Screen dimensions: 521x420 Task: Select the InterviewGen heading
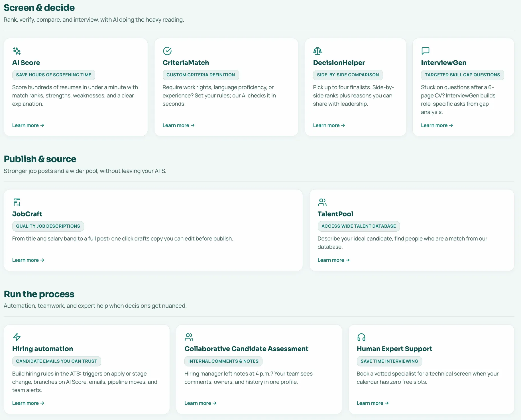point(444,63)
